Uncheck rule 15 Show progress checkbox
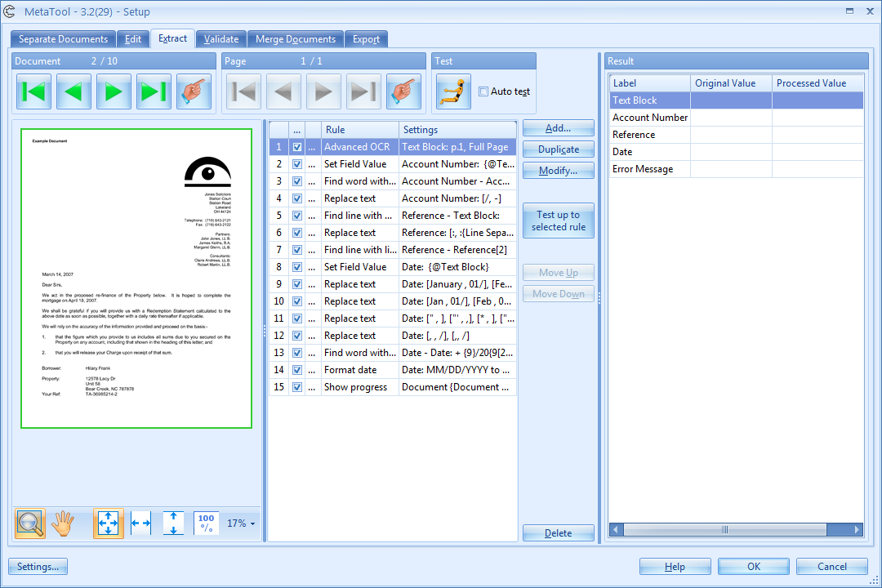Screen dimensions: 882x588 coord(297,387)
